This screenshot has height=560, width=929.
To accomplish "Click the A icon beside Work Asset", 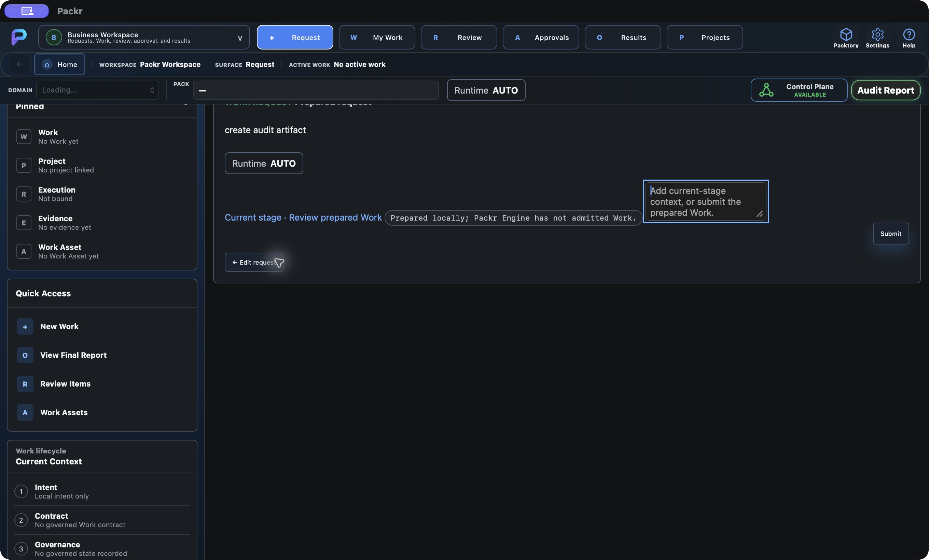I will point(24,251).
